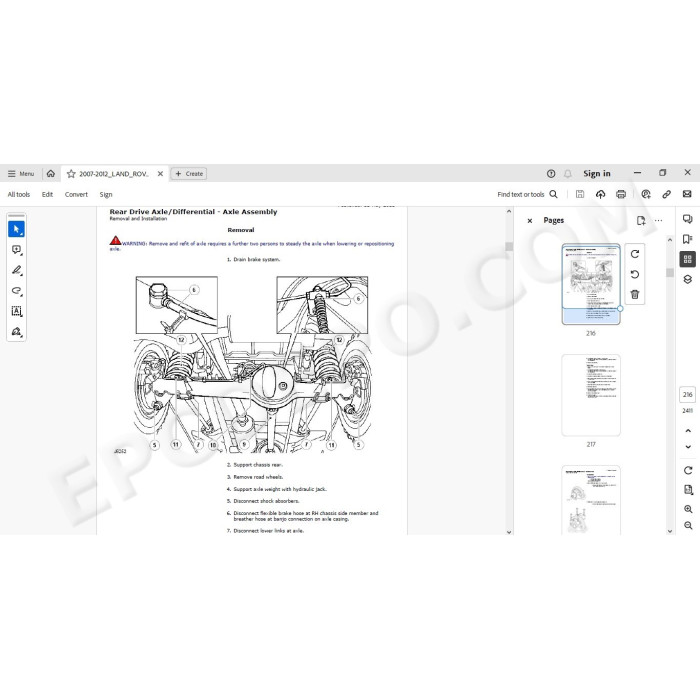Open the Comments side panel

click(x=688, y=219)
